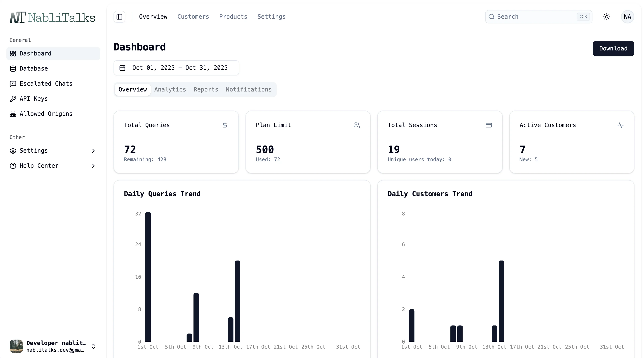
Task: Open the Oct 01 – Oct 31 date range picker
Action: point(180,68)
